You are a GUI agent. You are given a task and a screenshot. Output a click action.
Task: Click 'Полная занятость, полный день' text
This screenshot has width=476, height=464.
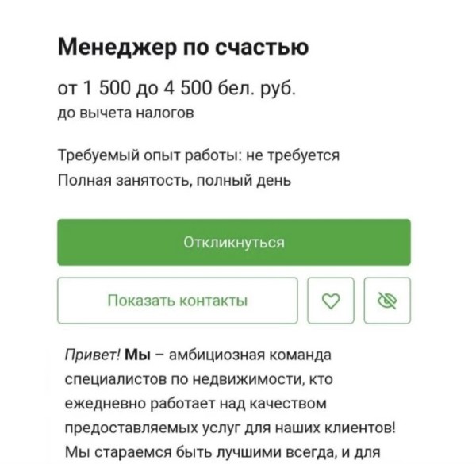[x=175, y=180]
